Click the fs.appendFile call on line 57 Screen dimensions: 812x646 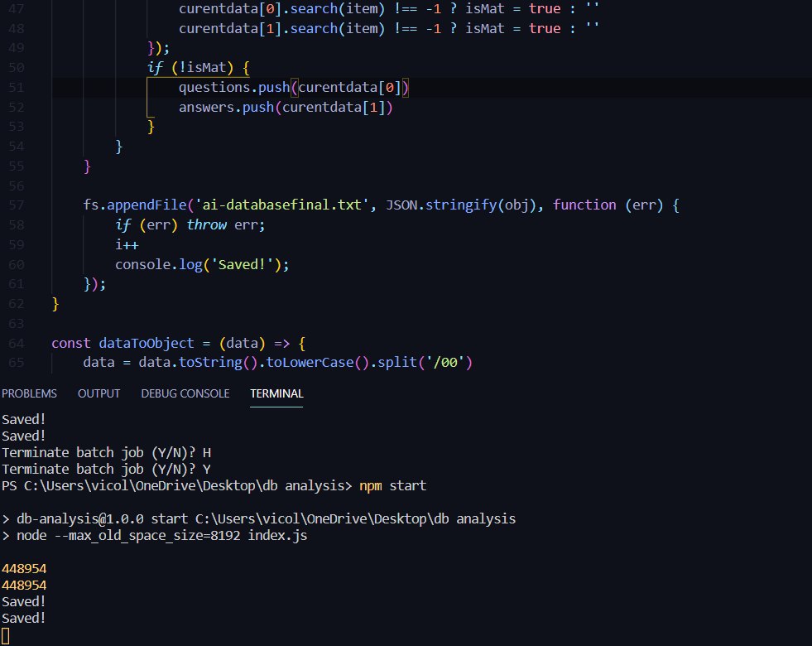(x=135, y=205)
